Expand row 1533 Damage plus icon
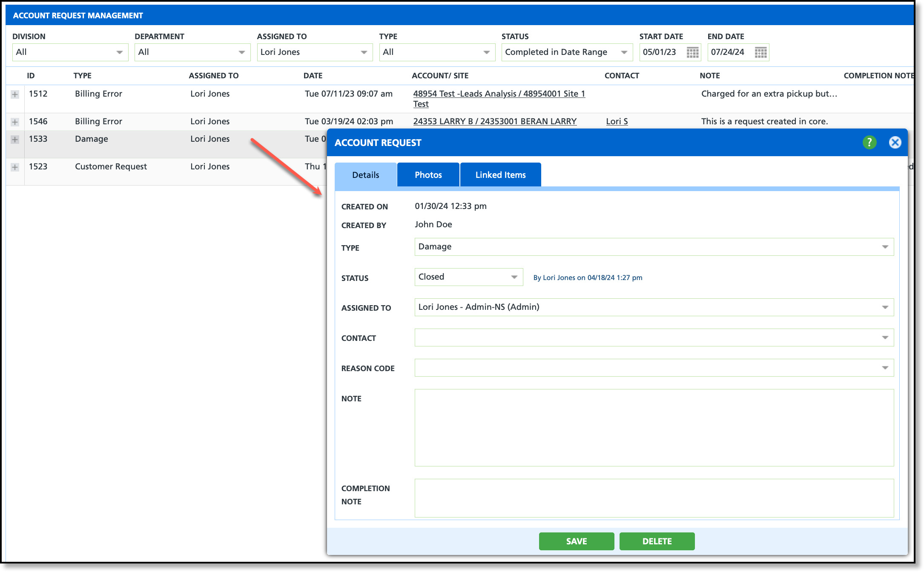 [15, 140]
